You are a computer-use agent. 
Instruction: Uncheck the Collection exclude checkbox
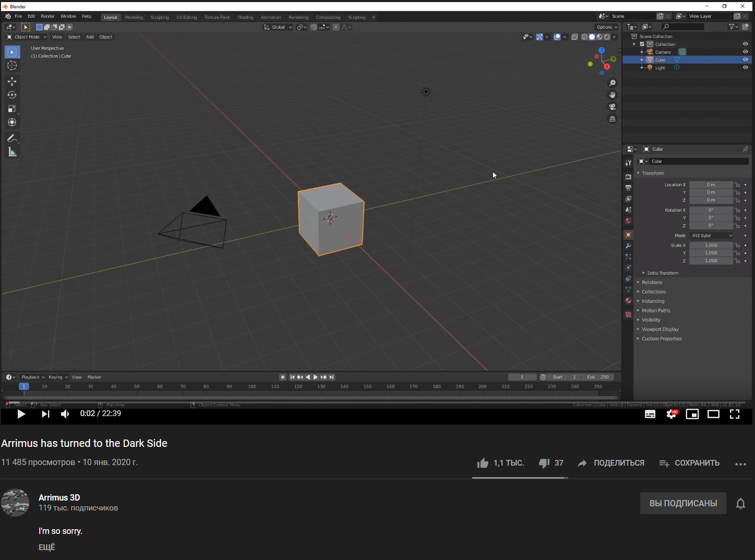642,44
